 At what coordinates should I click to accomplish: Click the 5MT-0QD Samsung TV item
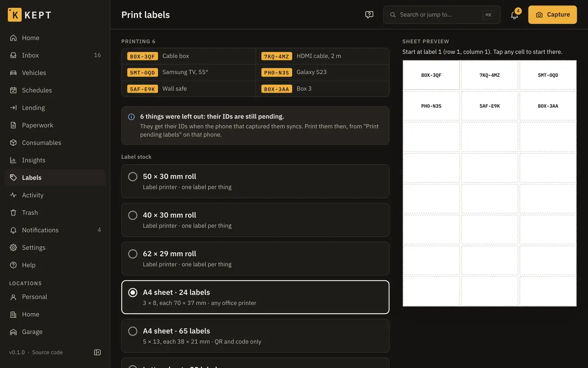[x=189, y=72]
